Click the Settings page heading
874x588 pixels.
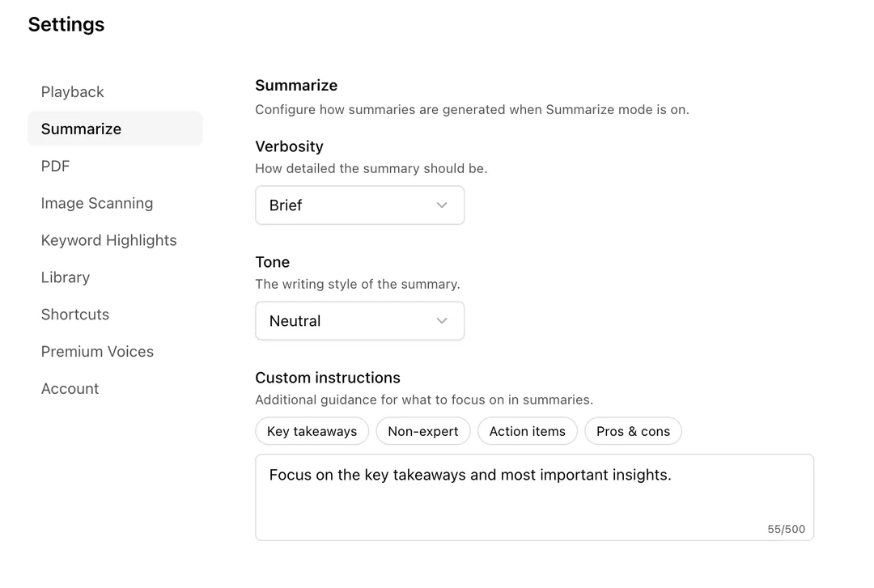[66, 24]
